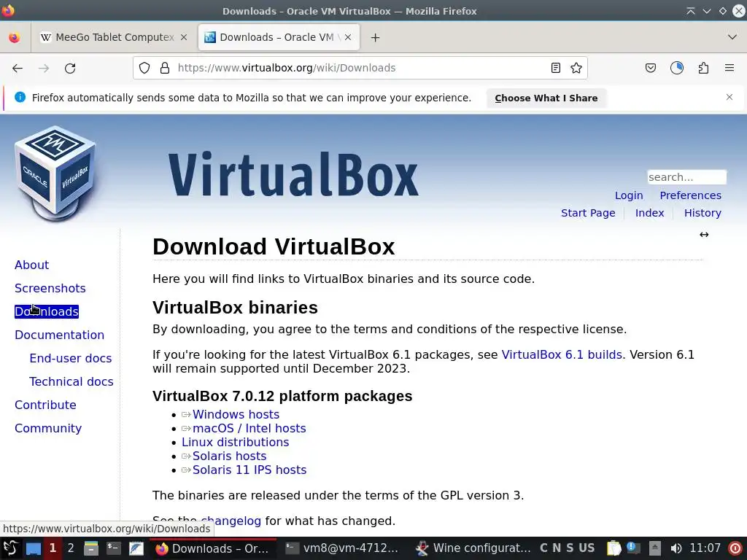Close the Downloads Oracle VM tab

(348, 37)
